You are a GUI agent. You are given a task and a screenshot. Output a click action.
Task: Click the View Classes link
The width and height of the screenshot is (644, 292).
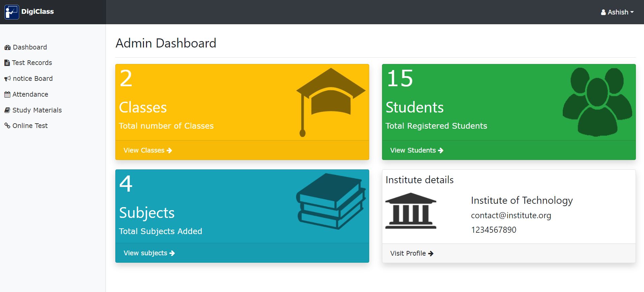pyautogui.click(x=148, y=150)
